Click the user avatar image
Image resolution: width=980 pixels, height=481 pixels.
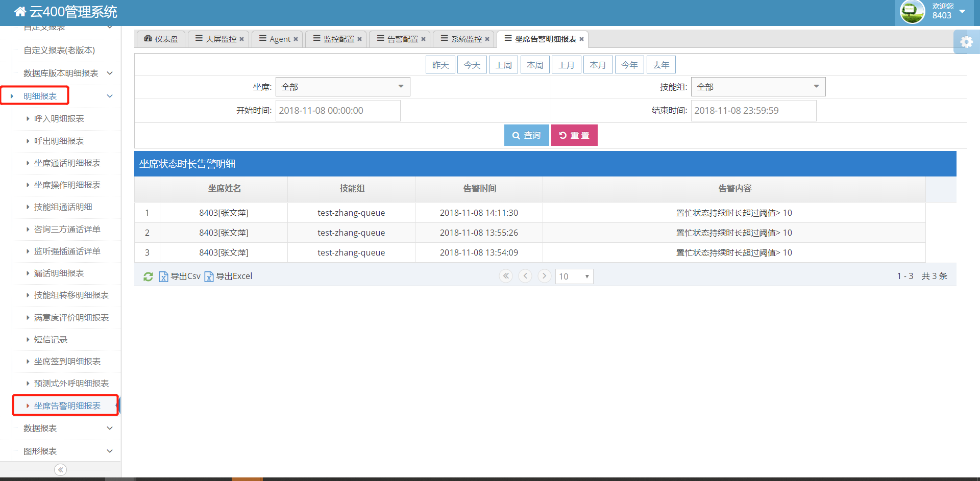913,12
